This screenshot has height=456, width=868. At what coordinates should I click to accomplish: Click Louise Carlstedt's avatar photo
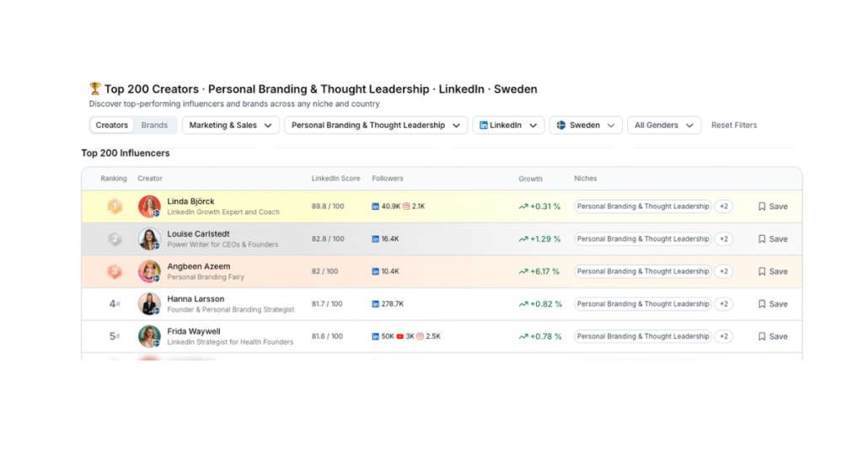tap(149, 239)
